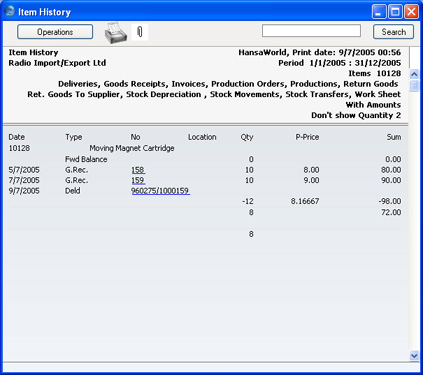
Task: Click the scroll up arrow
Action: pos(414,74)
